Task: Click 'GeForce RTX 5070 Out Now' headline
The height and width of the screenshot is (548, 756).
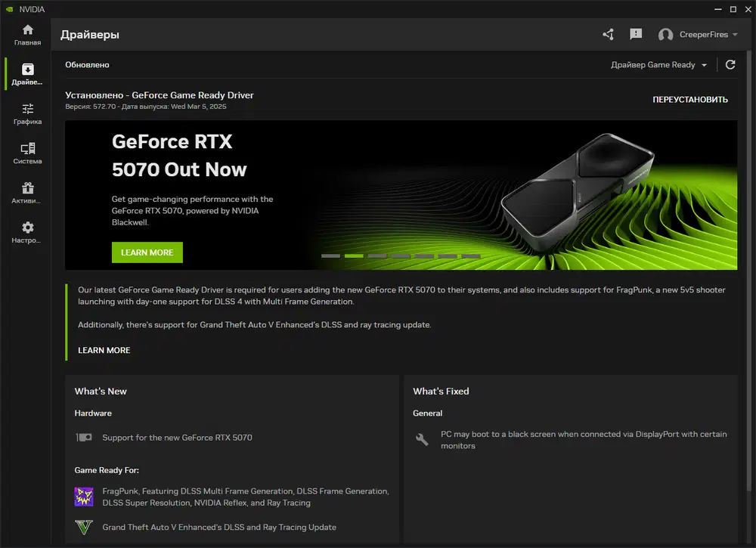Action: pyautogui.click(x=179, y=156)
